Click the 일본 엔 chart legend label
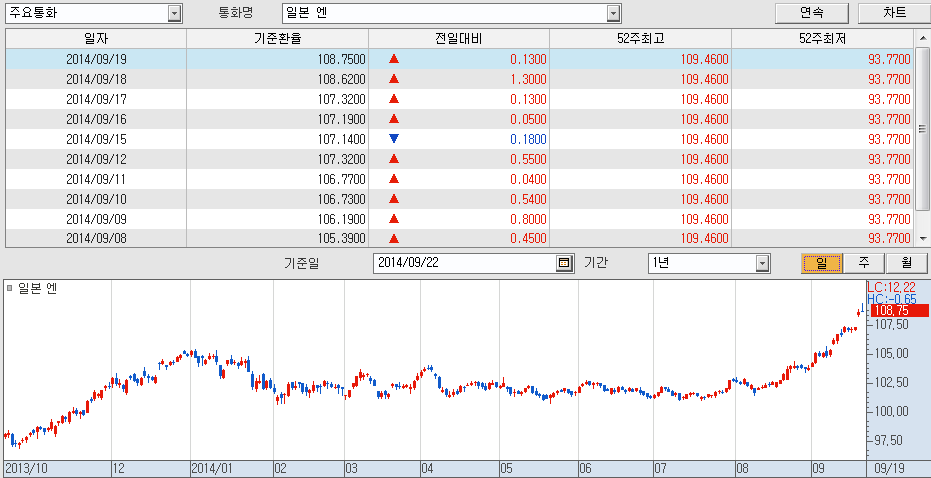Viewport: 931px width, 478px height. [x=37, y=289]
